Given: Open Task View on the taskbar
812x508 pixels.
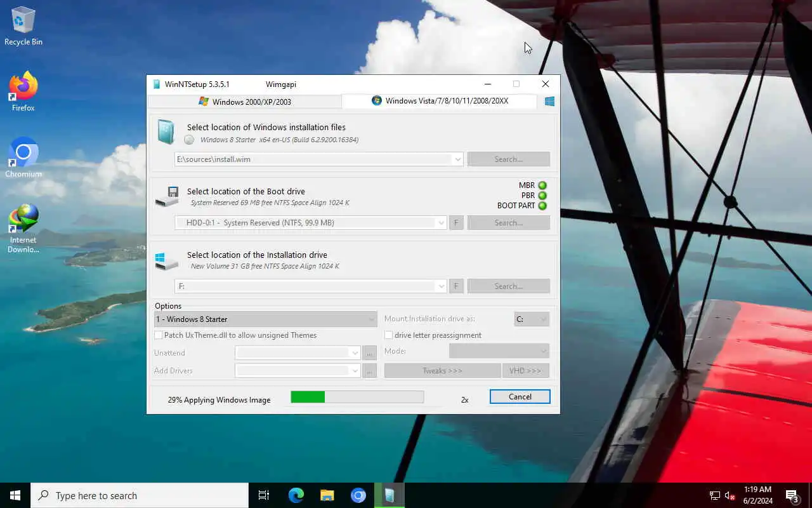Looking at the screenshot, I should coord(264,495).
